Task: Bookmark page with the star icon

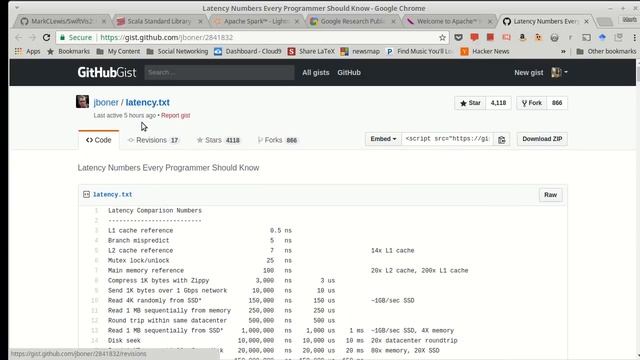Action: point(442,38)
